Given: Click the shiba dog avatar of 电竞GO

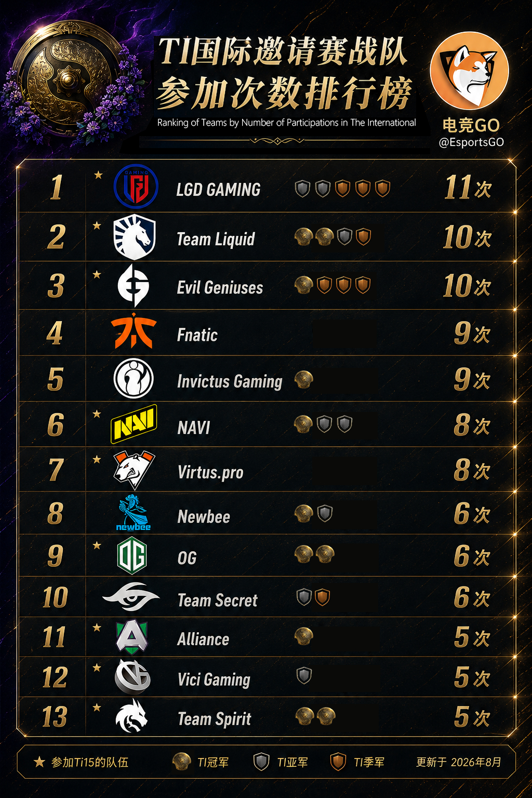Looking at the screenshot, I should [470, 71].
